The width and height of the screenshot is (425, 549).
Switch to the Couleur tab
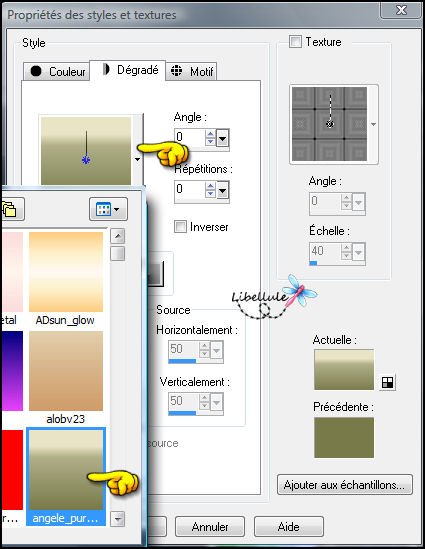(57, 71)
